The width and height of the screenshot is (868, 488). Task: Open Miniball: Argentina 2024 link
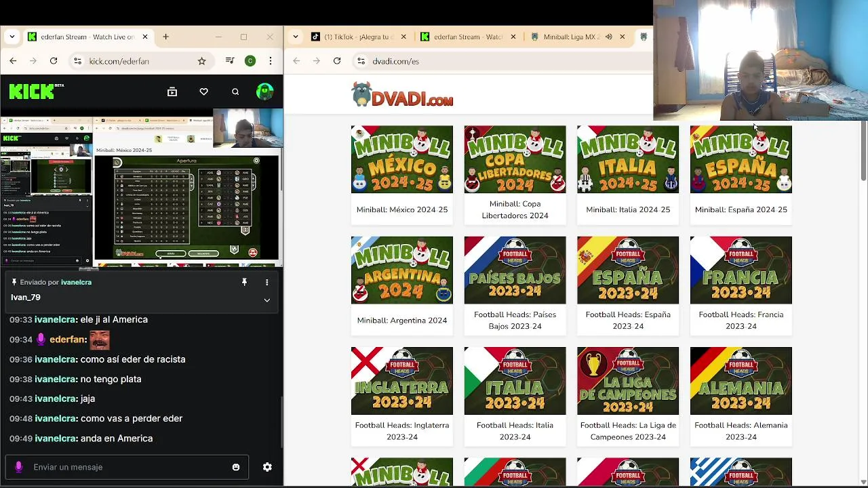[x=402, y=321]
